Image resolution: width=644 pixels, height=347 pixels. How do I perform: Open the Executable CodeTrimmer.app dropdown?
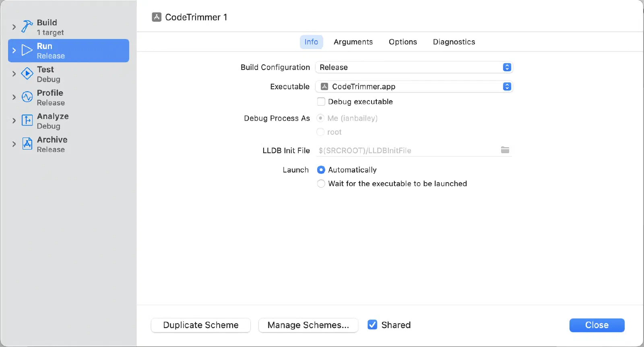(414, 86)
